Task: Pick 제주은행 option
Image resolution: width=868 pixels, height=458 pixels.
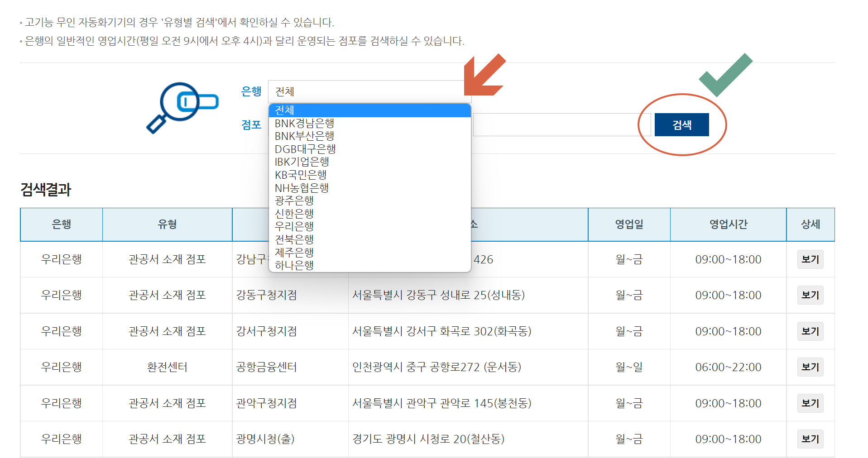Action: click(369, 252)
